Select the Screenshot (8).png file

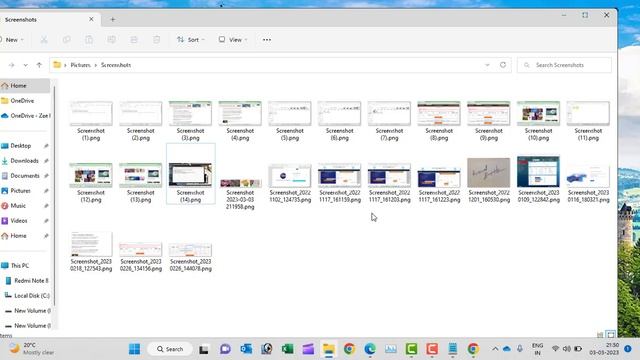pos(439,121)
